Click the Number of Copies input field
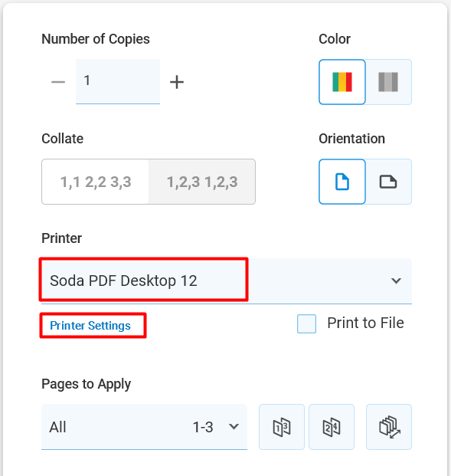Viewport: 451px width, 476px height. (x=118, y=81)
